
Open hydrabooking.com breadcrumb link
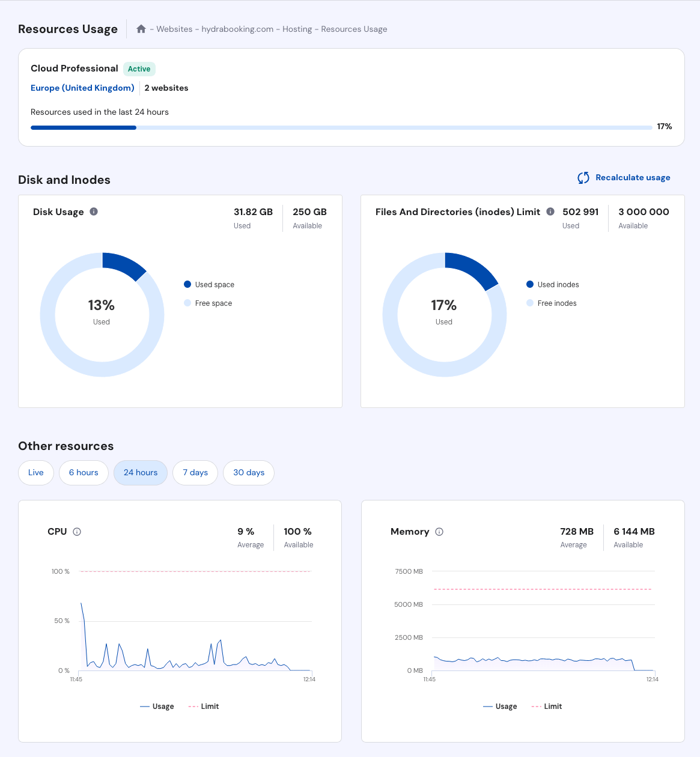(237, 29)
